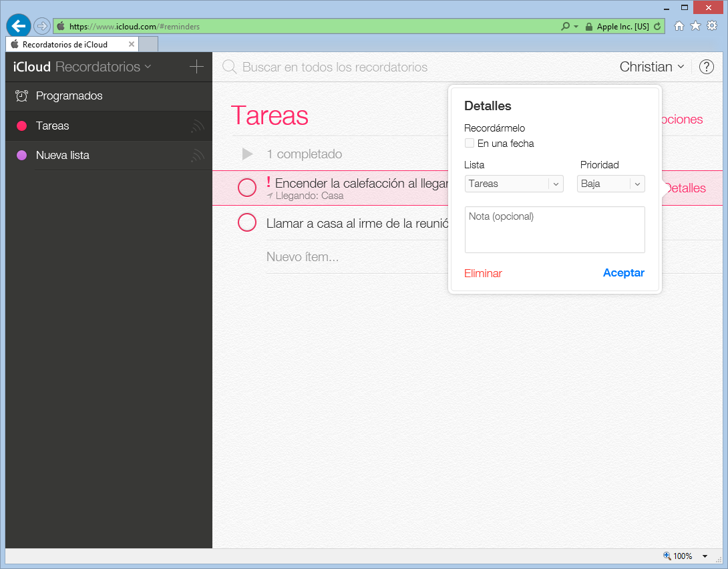
Task: Open favorites star icon
Action: (695, 25)
